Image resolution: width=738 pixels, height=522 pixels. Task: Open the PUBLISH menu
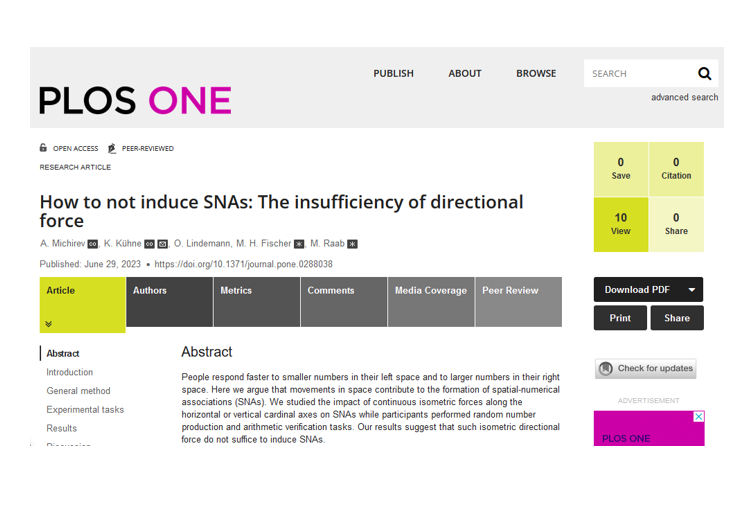coord(393,73)
